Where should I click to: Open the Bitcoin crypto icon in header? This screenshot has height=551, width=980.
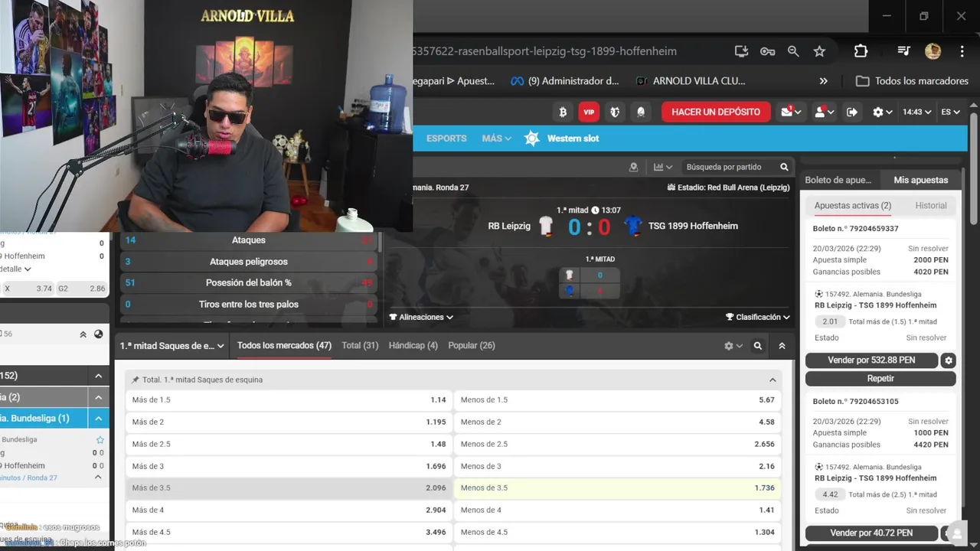pyautogui.click(x=563, y=112)
